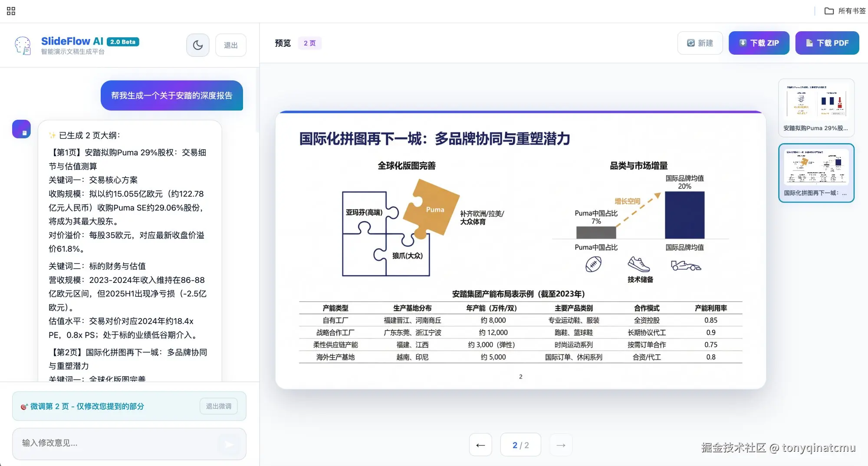Click the 全球化版图完善 section heading
868x466 pixels.
407,166
